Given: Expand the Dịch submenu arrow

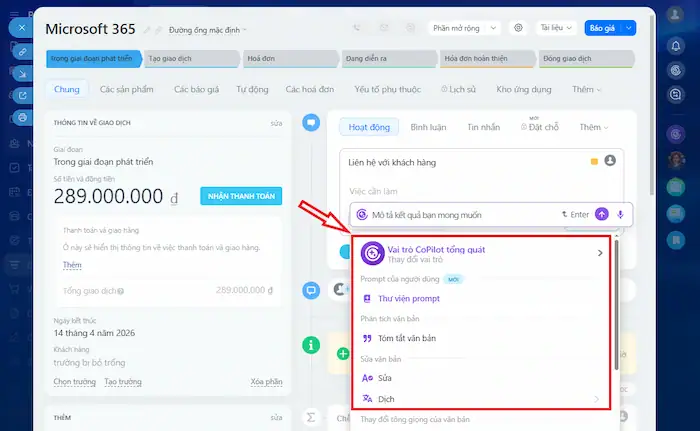Looking at the screenshot, I should pyautogui.click(x=596, y=399).
